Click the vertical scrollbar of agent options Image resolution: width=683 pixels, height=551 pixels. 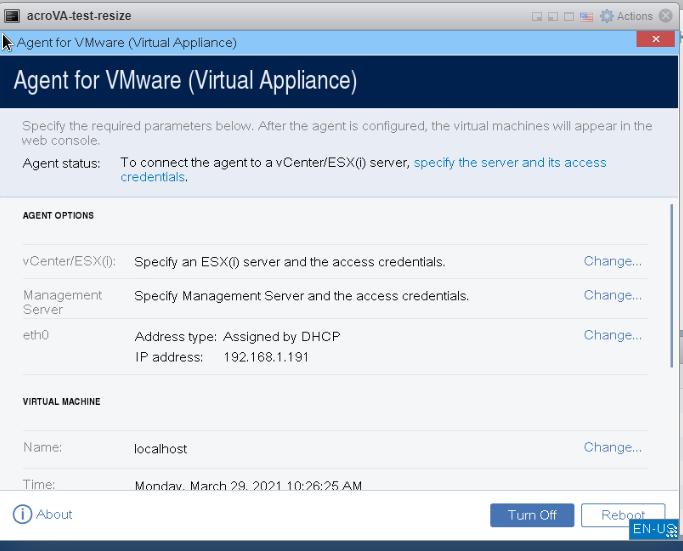[x=672, y=286]
